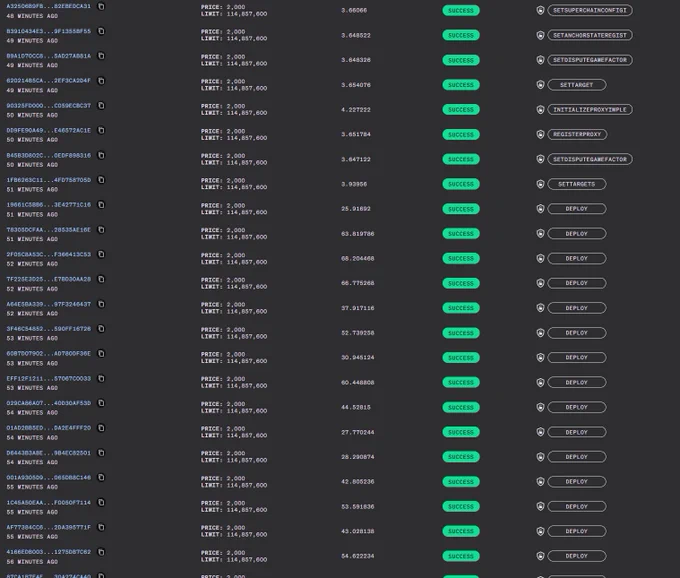This screenshot has height=578, width=680.
Task: Click shield icon beside SETSUPERCHAINCONFIG
Action: coord(540,10)
